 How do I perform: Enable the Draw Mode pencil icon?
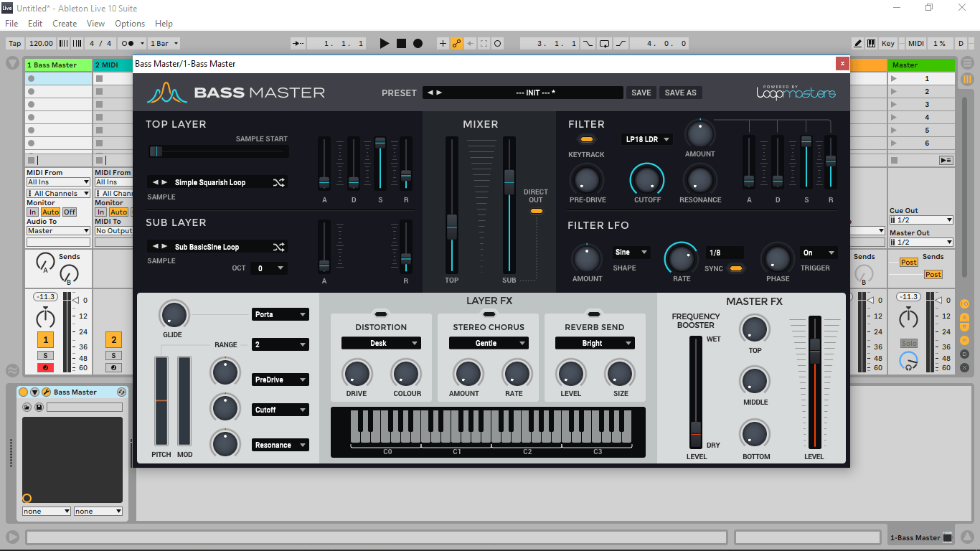pyautogui.click(x=857, y=44)
